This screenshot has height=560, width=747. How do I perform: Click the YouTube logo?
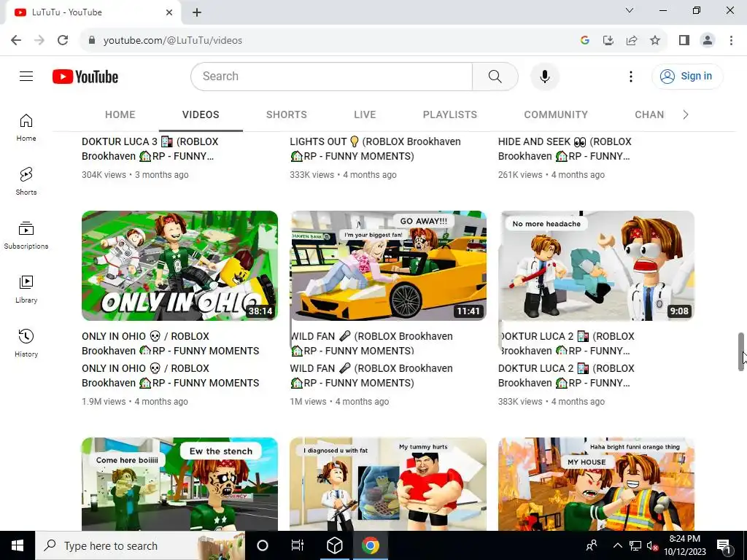pos(85,77)
